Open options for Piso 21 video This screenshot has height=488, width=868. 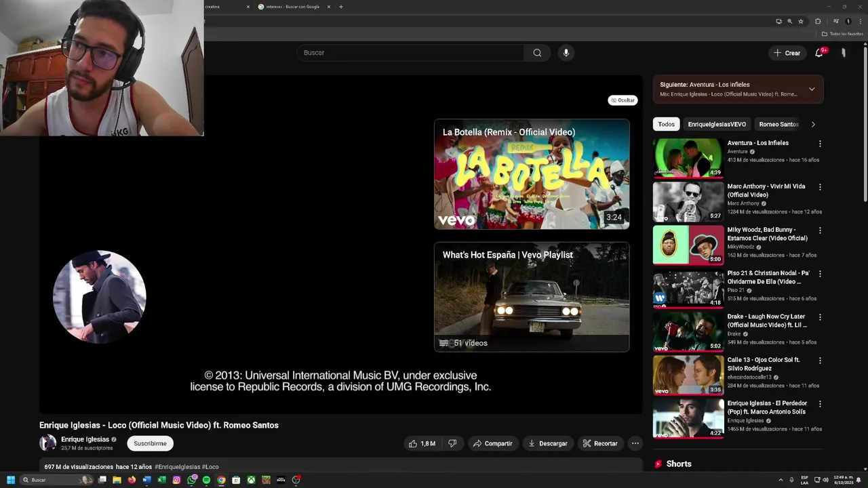(820, 274)
